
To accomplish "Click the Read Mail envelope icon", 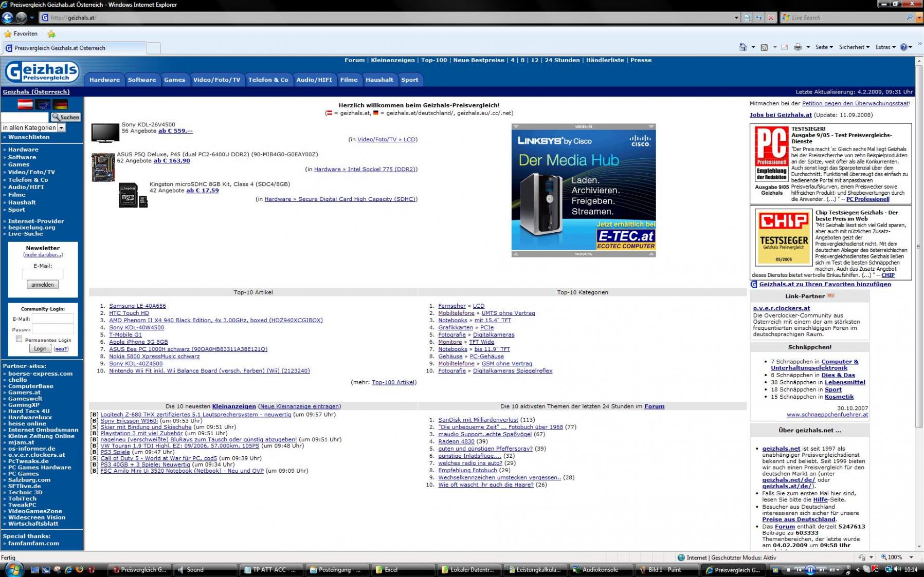I will (784, 47).
